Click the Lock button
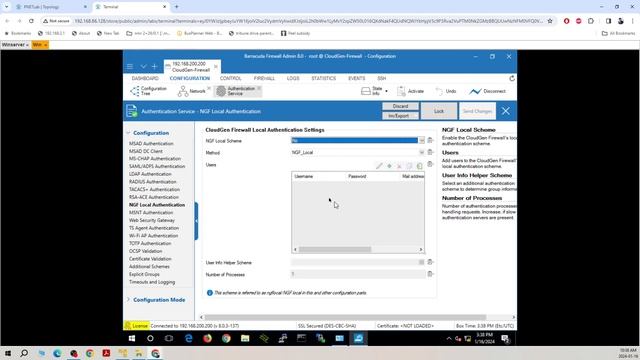 click(x=439, y=111)
